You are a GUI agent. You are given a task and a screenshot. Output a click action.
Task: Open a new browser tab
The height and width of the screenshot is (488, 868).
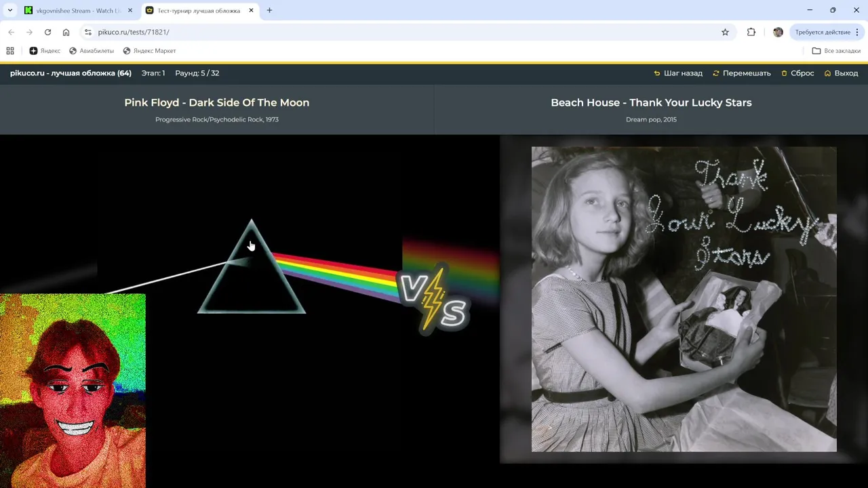(269, 10)
